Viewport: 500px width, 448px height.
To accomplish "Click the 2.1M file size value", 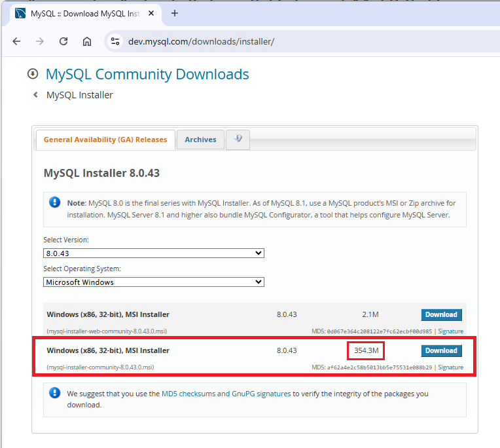I will click(x=370, y=314).
